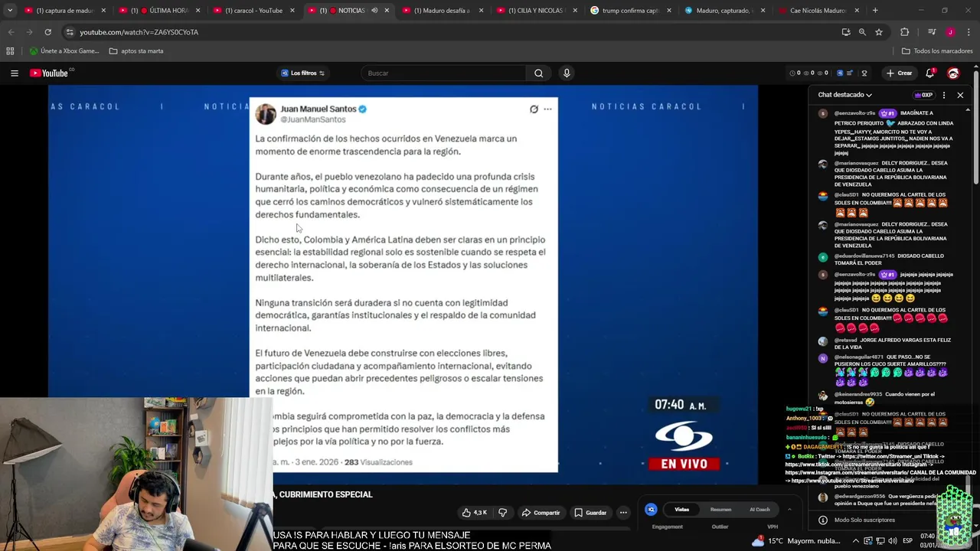Image resolution: width=980 pixels, height=551 pixels.
Task: Open the browser zoom magnifier icon
Action: (862, 32)
